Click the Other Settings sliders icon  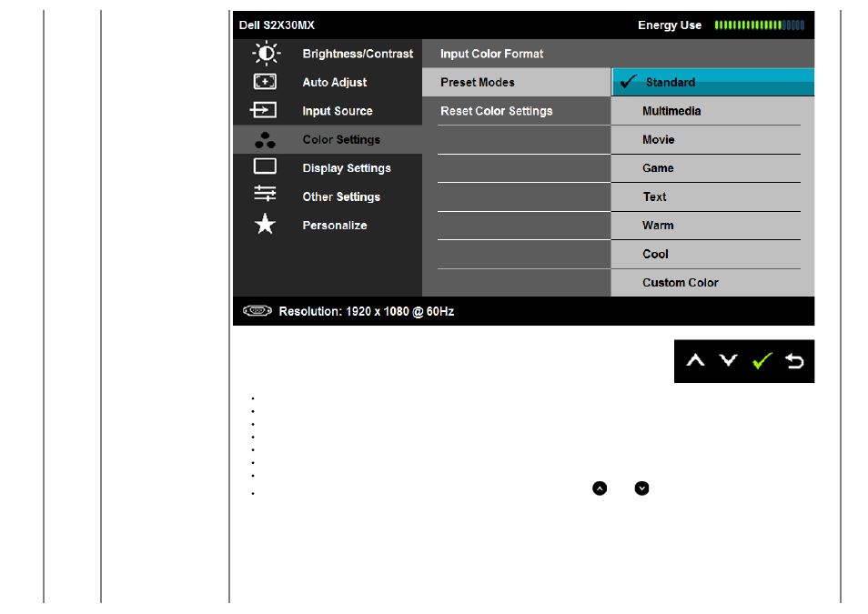tap(265, 194)
